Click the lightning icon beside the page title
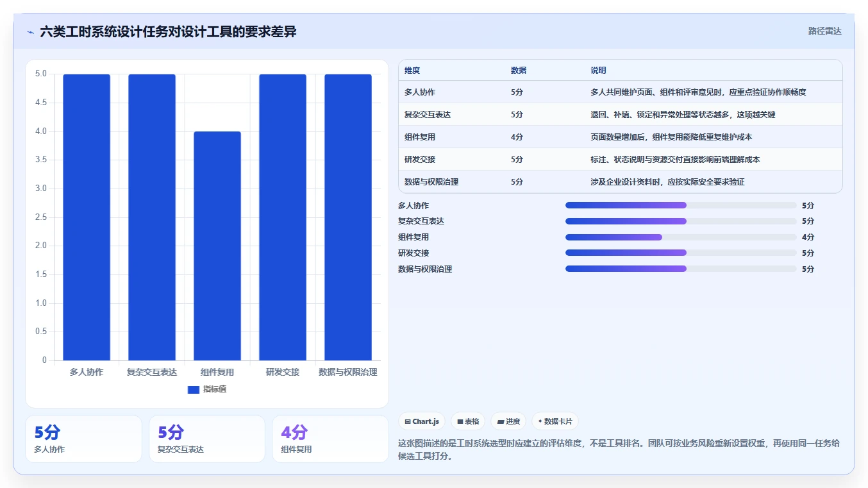The height and width of the screenshot is (488, 868). click(30, 31)
